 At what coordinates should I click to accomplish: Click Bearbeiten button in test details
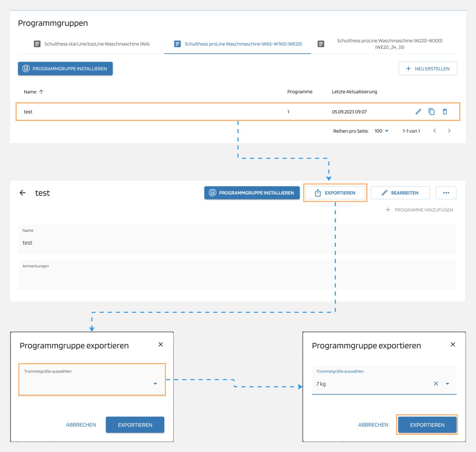click(400, 193)
